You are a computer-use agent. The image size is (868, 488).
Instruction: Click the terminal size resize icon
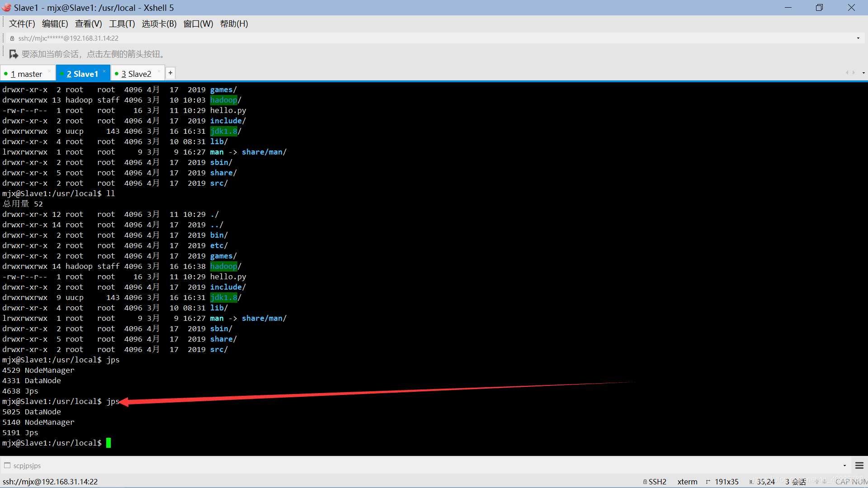pos(708,482)
